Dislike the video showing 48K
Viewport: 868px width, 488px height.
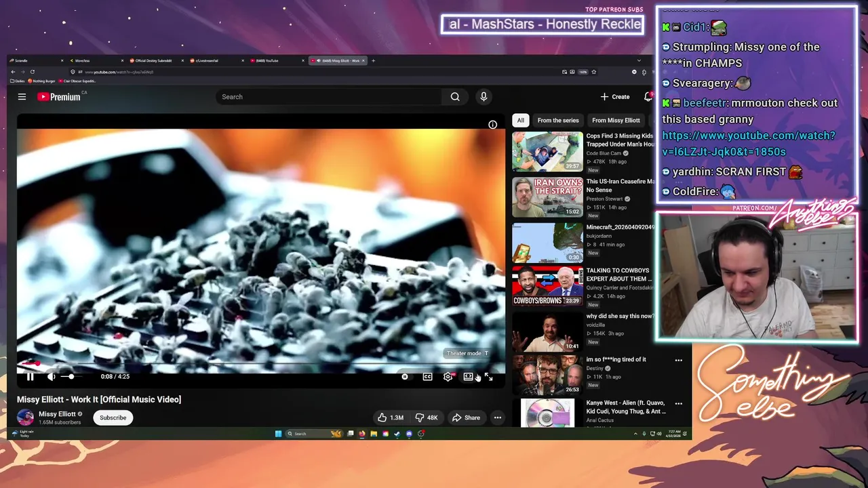coord(426,418)
